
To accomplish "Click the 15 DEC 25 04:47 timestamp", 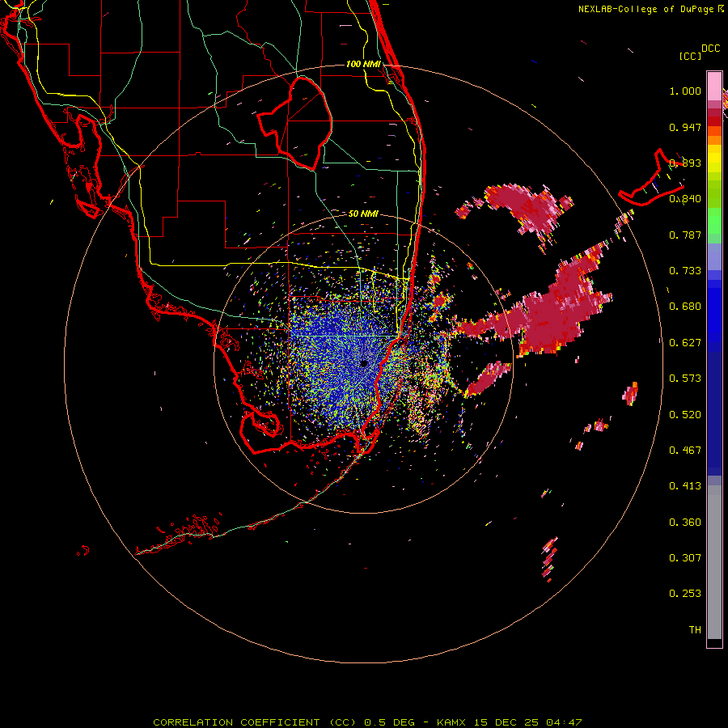I will click(x=528, y=722).
